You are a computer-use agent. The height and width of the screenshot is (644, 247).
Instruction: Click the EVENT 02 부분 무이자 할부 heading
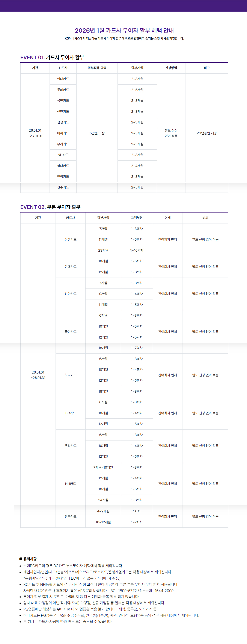[x=50, y=207]
